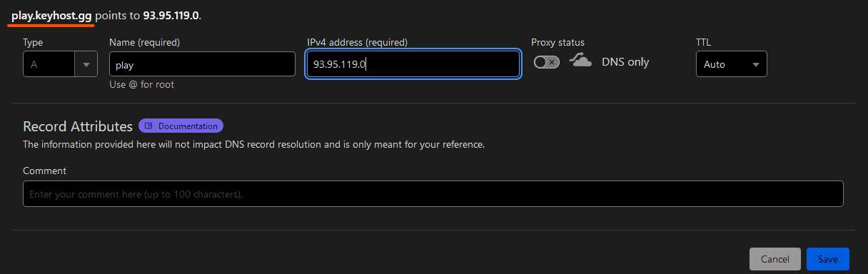Expand the TTL Auto dropdown

(732, 64)
